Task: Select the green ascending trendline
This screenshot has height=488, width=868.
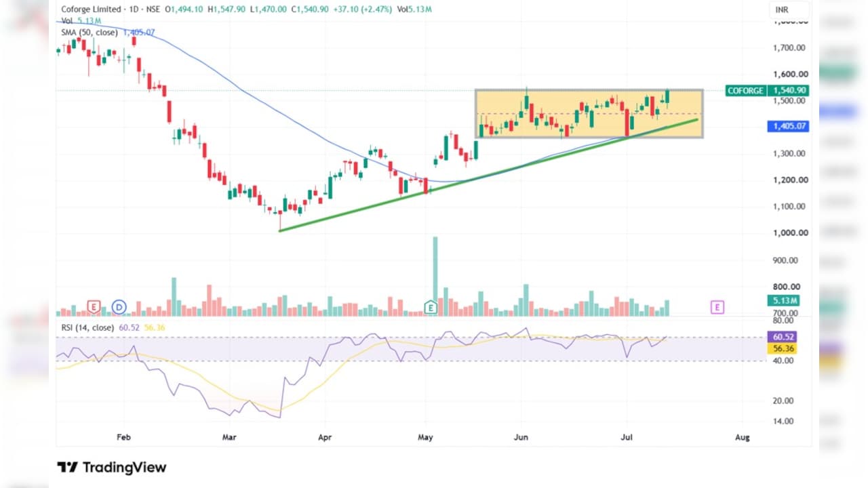Action: point(488,176)
